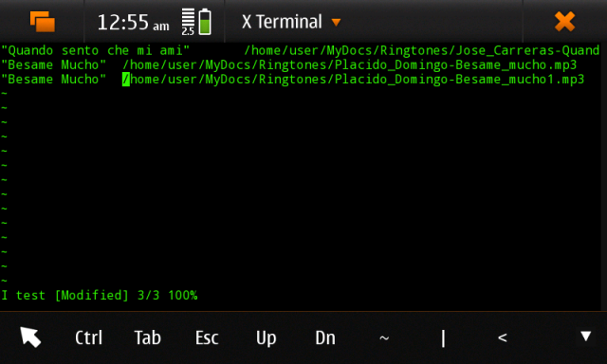Screen dimensions: 607x364
Task: Click the highlighted cursor slash character
Action: [126, 80]
